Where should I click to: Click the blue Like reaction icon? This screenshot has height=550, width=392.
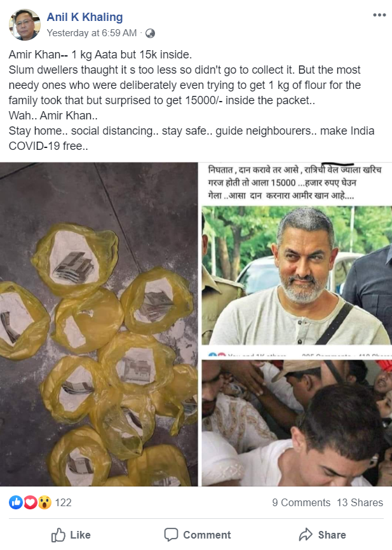click(x=16, y=502)
